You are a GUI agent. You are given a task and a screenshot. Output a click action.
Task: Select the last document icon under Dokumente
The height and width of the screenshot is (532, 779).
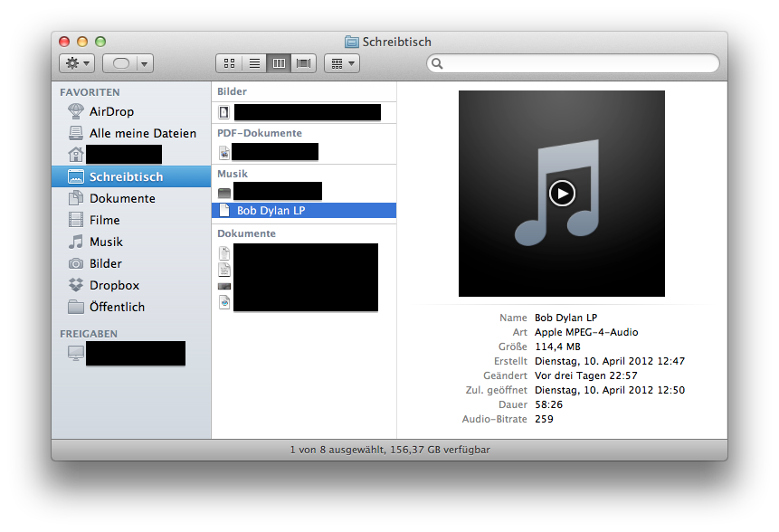[x=224, y=301]
